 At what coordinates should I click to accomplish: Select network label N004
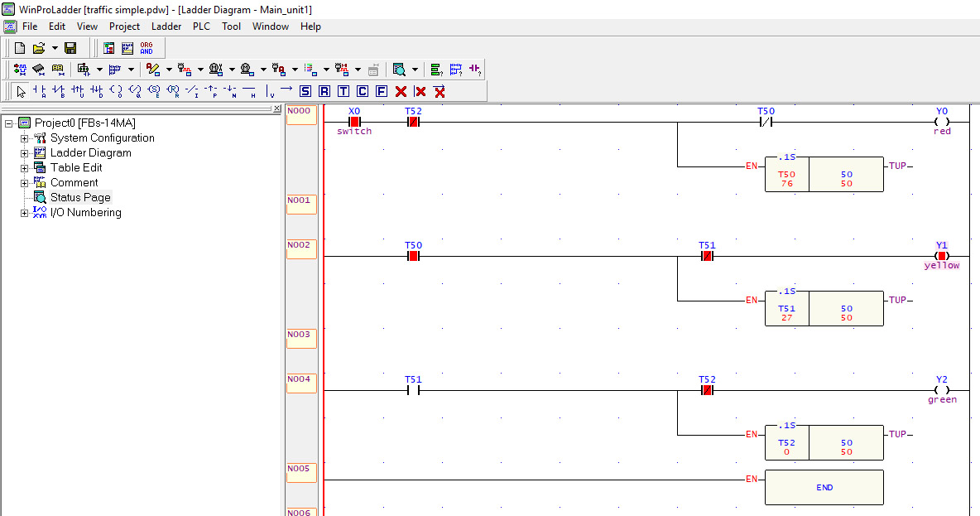point(300,383)
